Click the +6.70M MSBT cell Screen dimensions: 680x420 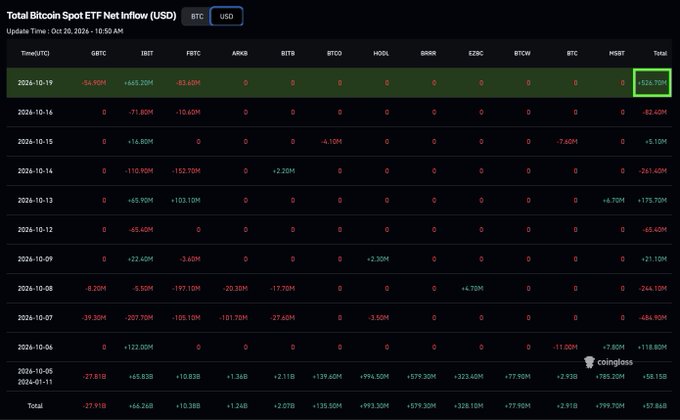(x=614, y=200)
